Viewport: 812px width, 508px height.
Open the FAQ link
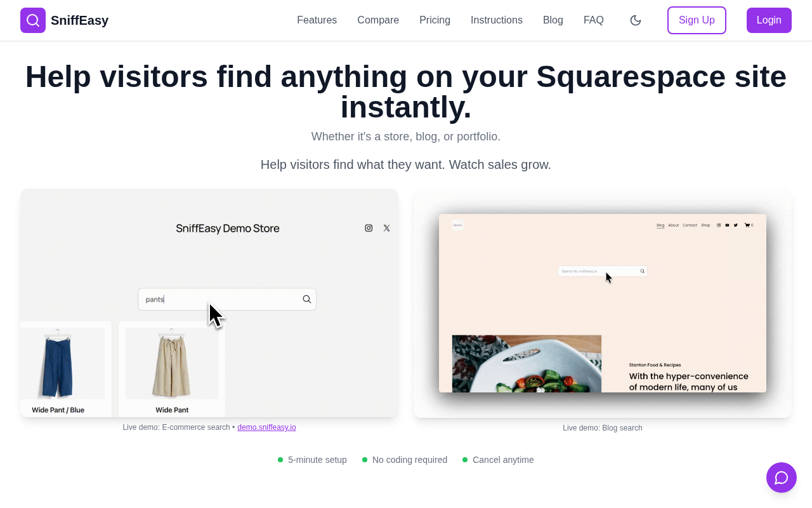[594, 20]
